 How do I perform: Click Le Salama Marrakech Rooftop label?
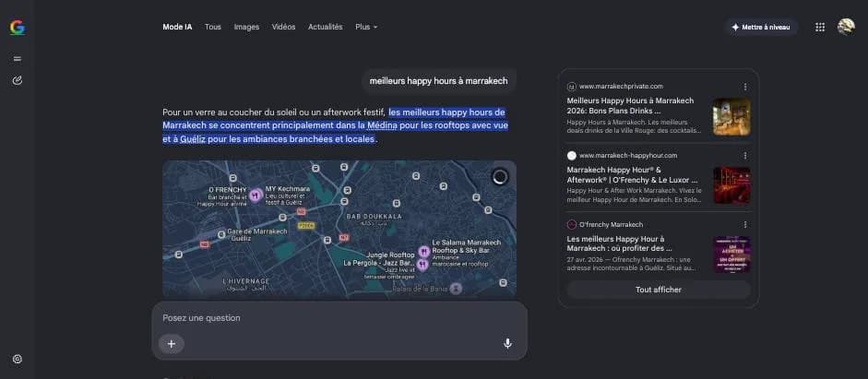point(466,246)
